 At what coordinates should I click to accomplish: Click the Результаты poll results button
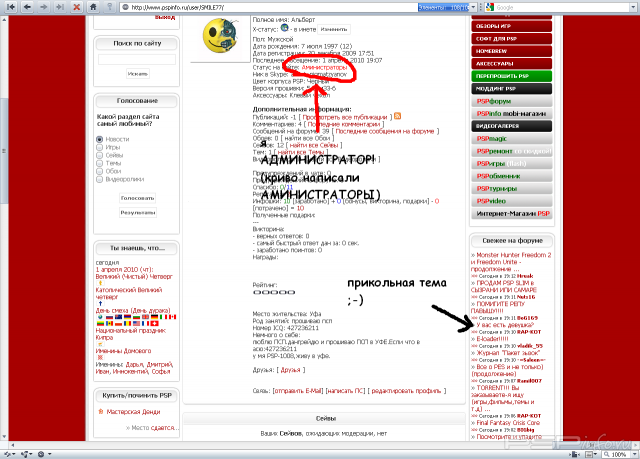click(x=137, y=213)
